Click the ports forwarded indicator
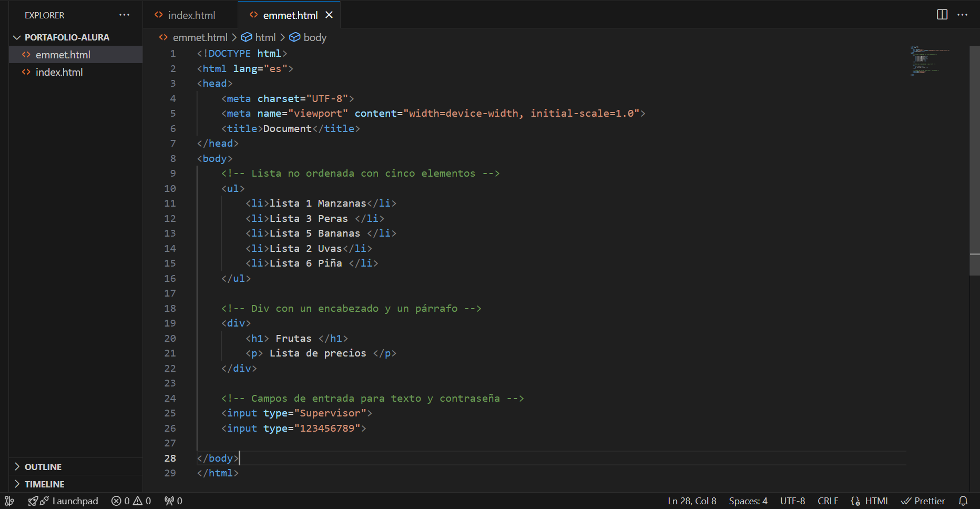 173,501
